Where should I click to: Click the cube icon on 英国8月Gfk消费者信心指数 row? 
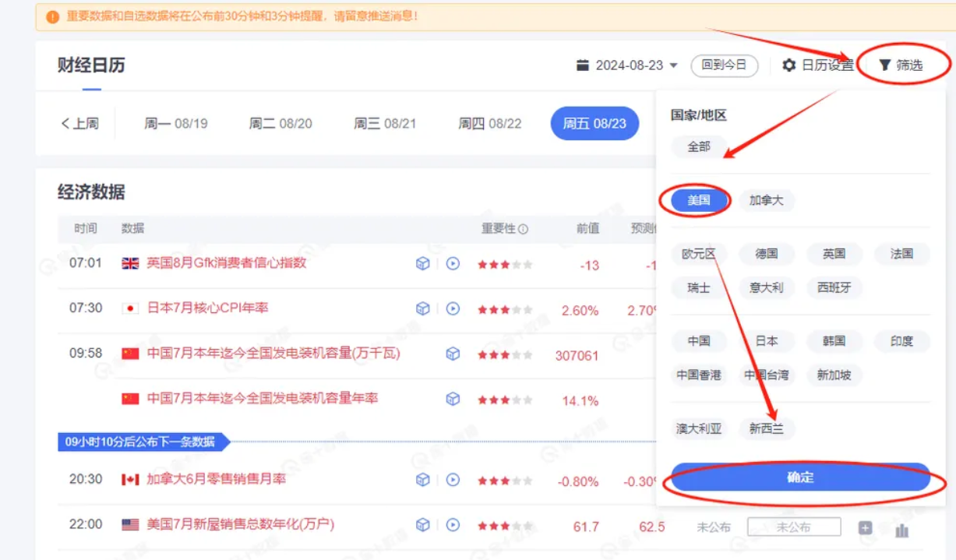[x=422, y=263]
